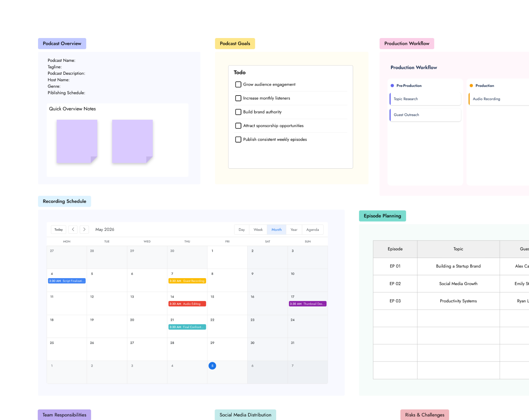Check Grow audience engagement checkbox
Image resolution: width=529 pixels, height=420 pixels.
[238, 84]
